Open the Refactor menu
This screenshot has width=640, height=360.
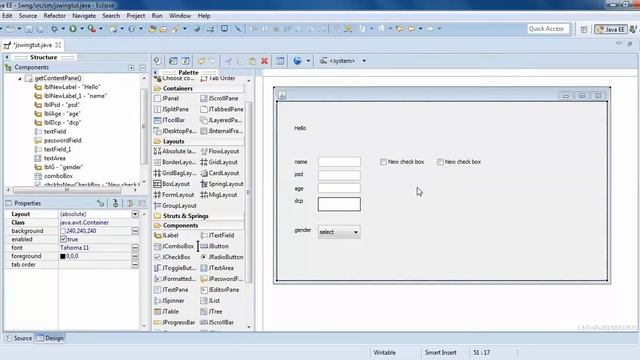(55, 16)
